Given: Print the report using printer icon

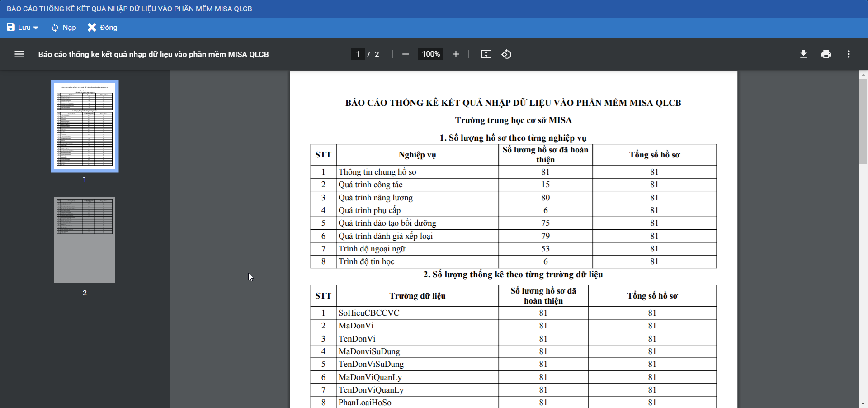Looking at the screenshot, I should [x=826, y=54].
